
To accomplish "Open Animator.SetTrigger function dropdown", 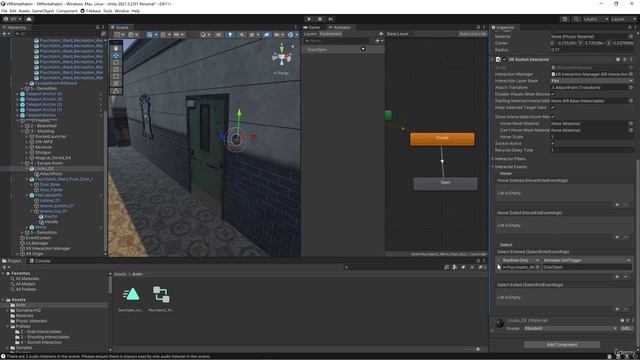I will click(587, 260).
